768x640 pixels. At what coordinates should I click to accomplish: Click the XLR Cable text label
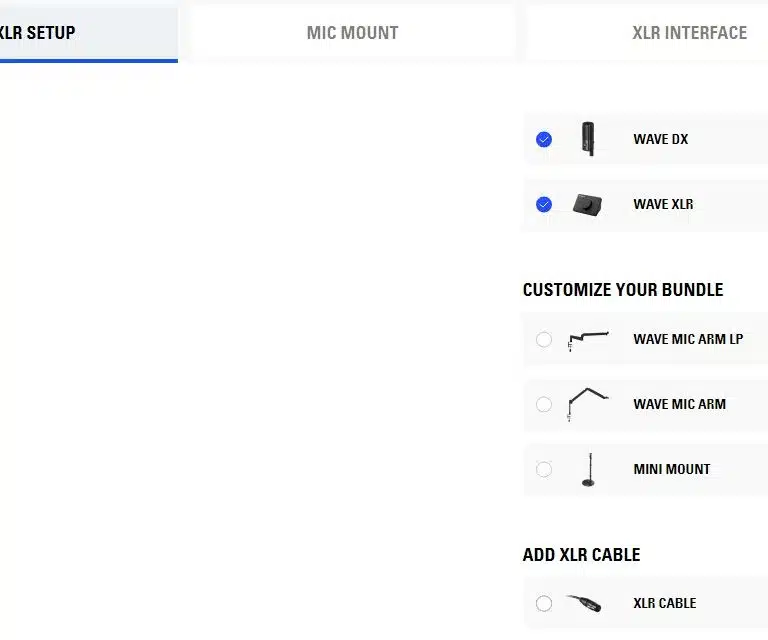[664, 603]
